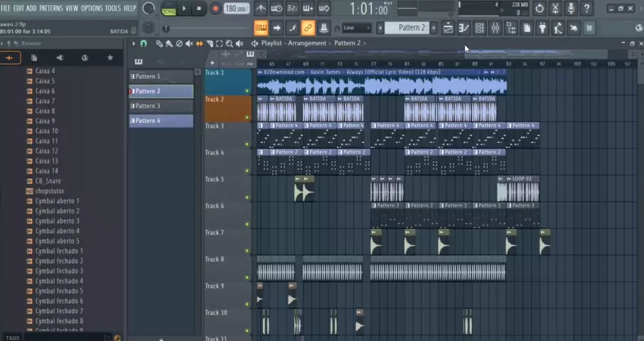Expand the playlist options menu arrow
The image size is (644, 341).
pos(133,43)
